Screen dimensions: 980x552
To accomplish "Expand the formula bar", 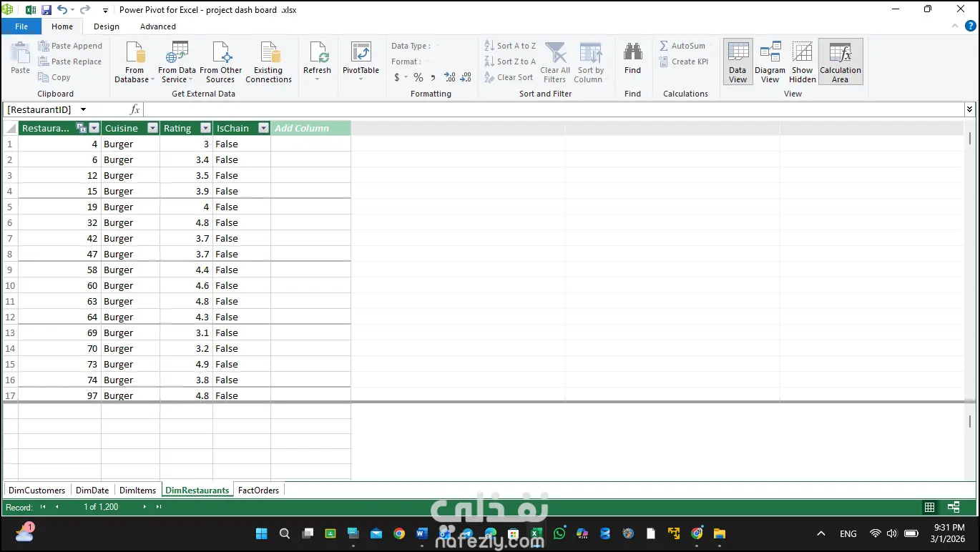I will 969,109.
